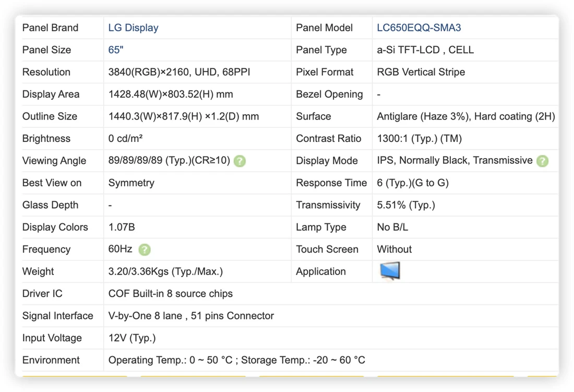Click the Input Voltage 12V value

tap(132, 338)
